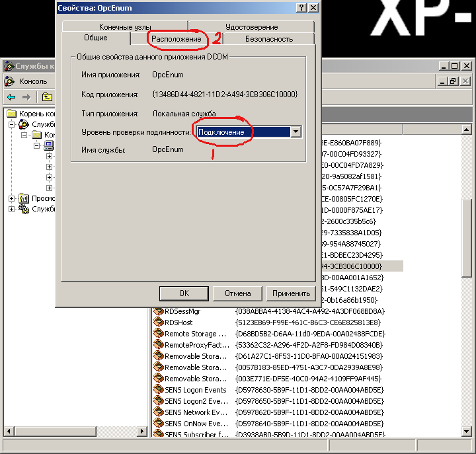The width and height of the screenshot is (476, 454).
Task: Click the RDSHost DCOM application icon
Action: pyautogui.click(x=159, y=322)
